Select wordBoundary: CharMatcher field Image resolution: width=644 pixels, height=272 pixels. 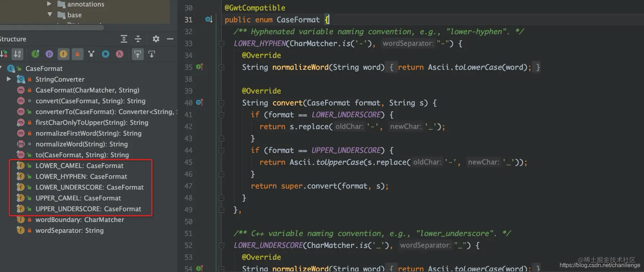pos(80,219)
